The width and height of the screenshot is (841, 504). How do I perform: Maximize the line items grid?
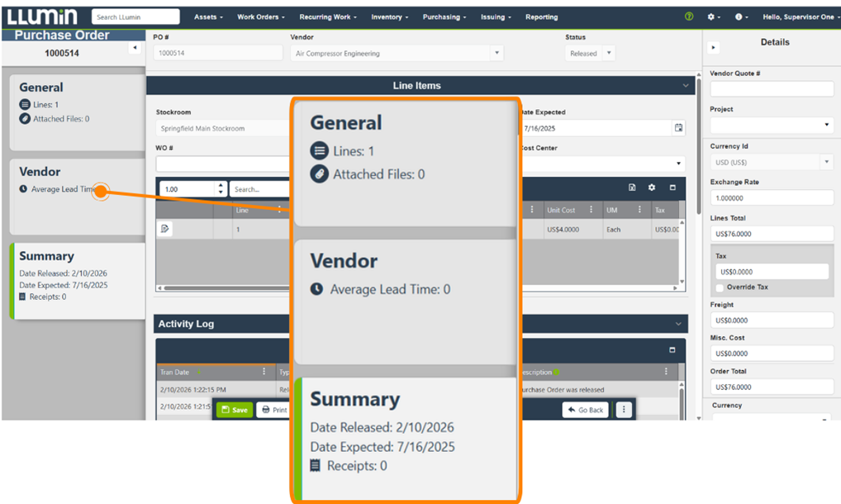click(672, 188)
